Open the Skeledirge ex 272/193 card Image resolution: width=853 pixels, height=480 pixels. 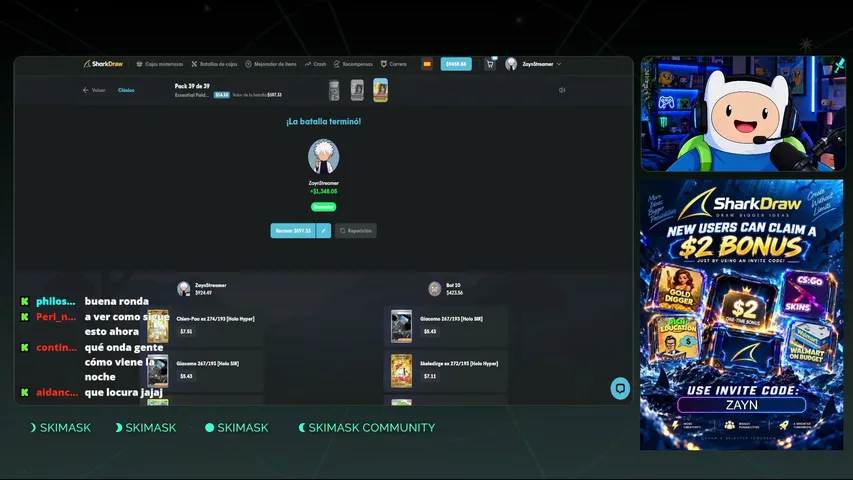446,370
